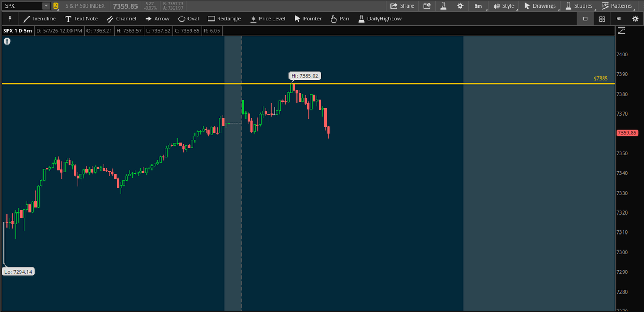Open the Drawings dropdown menu

(540, 6)
